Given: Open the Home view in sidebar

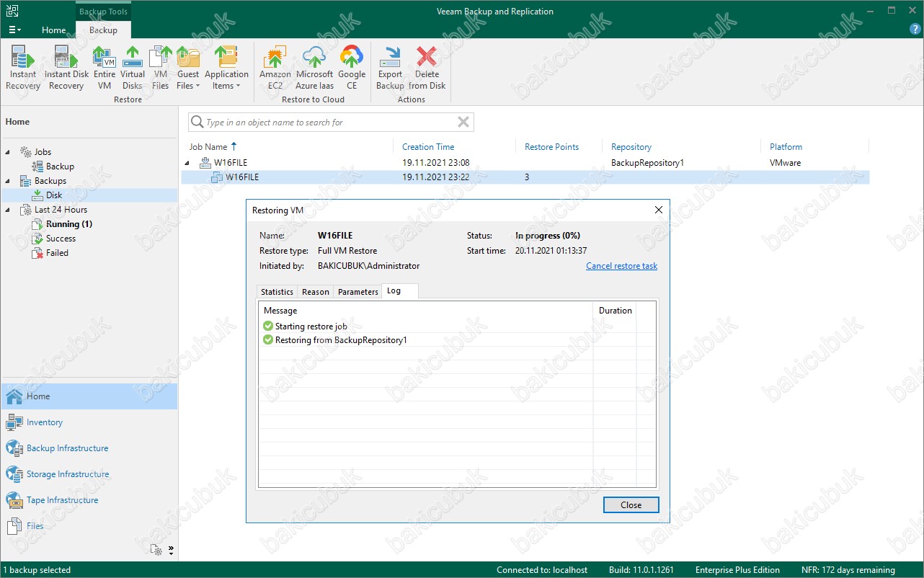Looking at the screenshot, I should click(x=89, y=396).
